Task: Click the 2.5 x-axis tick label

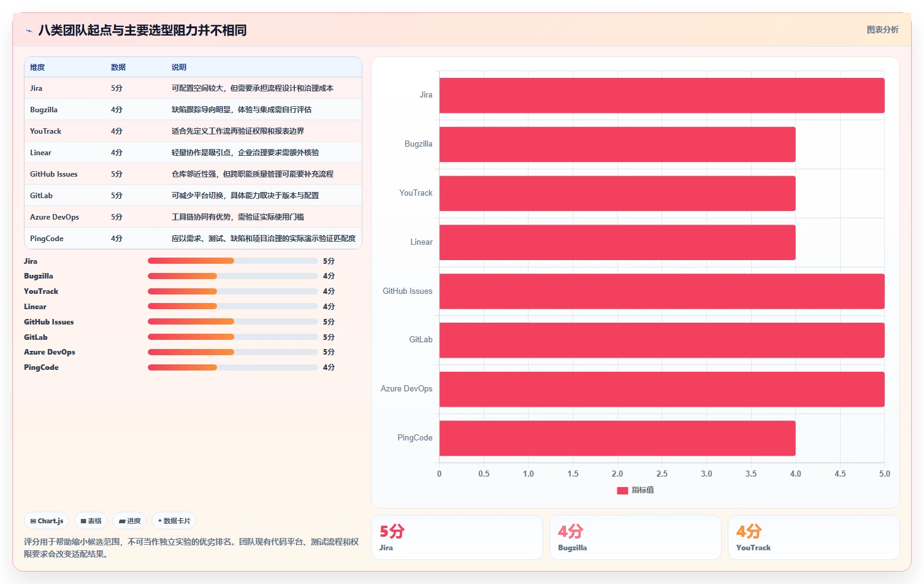Action: pyautogui.click(x=662, y=474)
